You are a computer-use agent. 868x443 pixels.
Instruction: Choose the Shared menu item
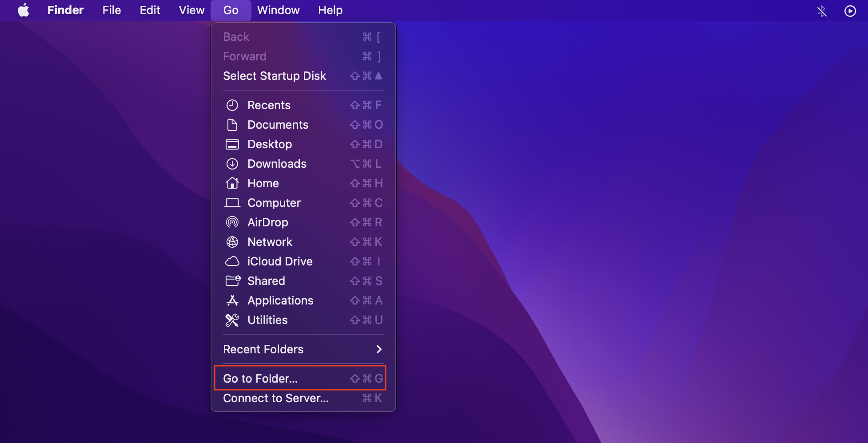pyautogui.click(x=303, y=281)
